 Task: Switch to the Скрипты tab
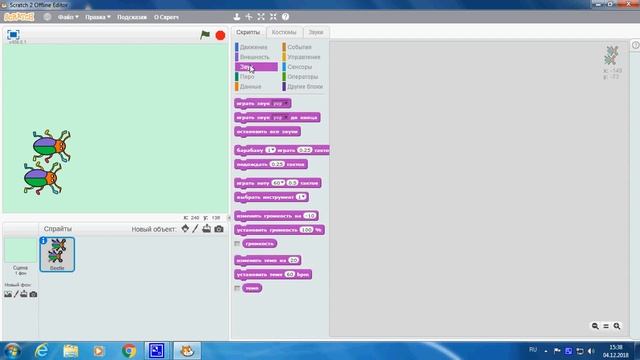tap(248, 32)
